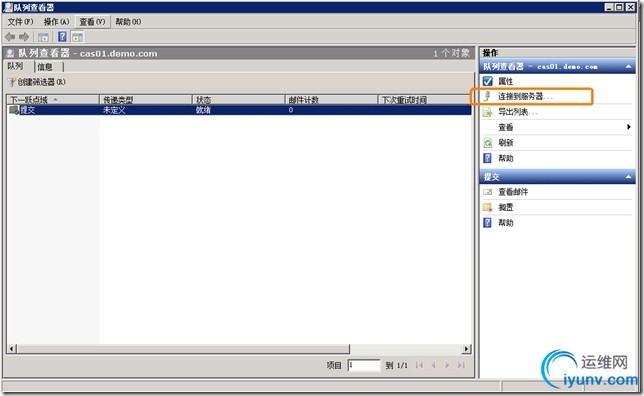Sort by 状态 column header
The width and height of the screenshot is (644, 396).
[239, 99]
